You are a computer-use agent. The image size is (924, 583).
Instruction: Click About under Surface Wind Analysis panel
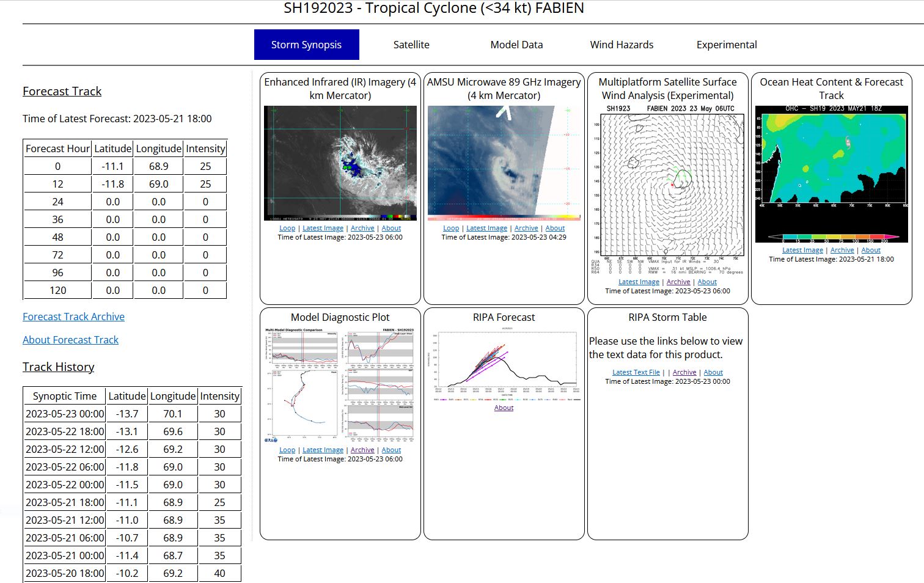tap(707, 282)
